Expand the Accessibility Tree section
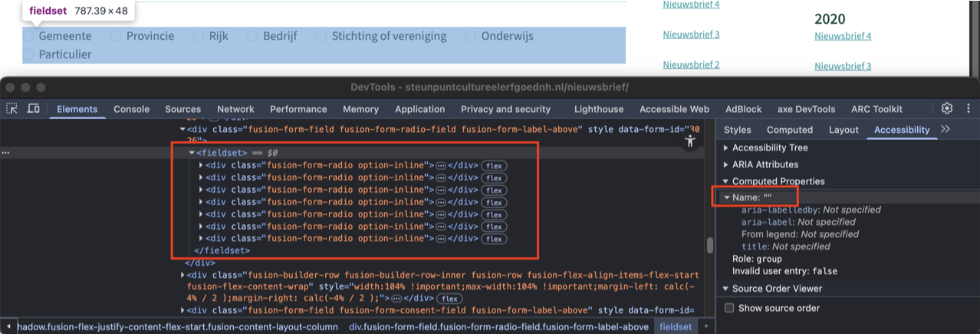Screen dimensions: 980x334 (726, 147)
